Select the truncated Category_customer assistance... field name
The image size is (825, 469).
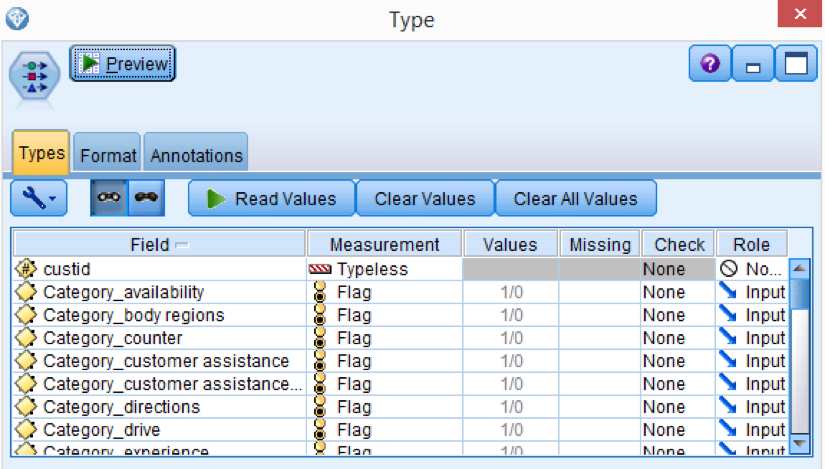pos(173,384)
